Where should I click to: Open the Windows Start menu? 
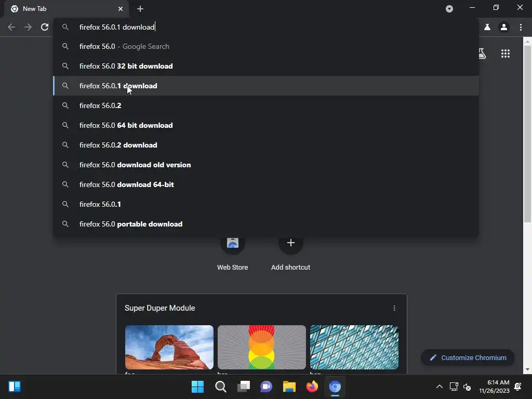[197, 387]
